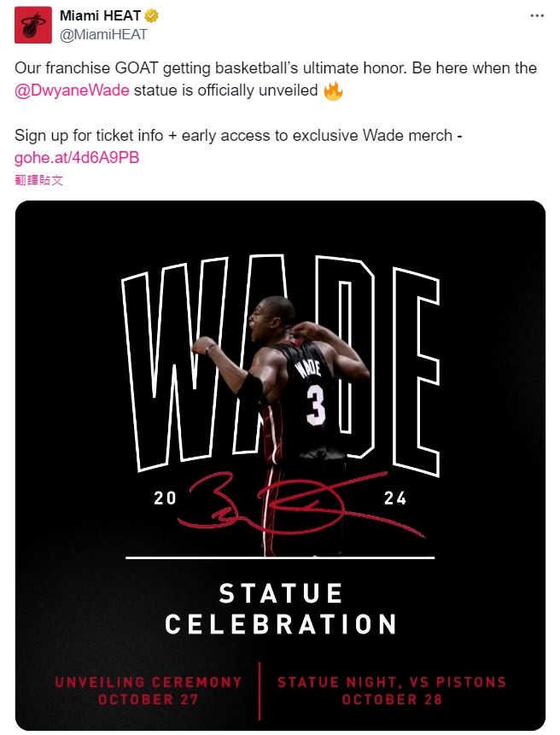
Task: Click the fire emoji in the post
Action: point(333,90)
